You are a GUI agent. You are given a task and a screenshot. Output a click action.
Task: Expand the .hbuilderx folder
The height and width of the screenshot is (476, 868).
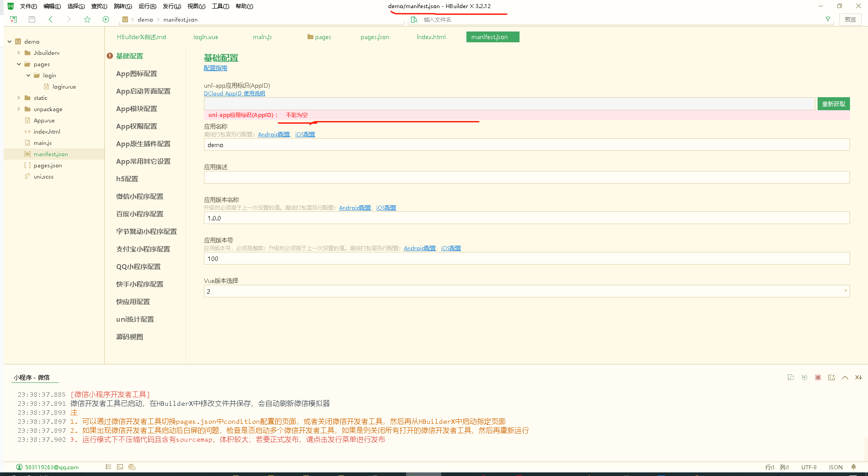coord(18,53)
